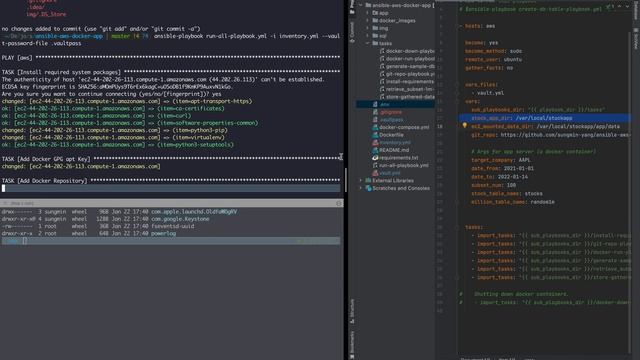This screenshot has width=640, height=360.
Task: Click 'date_to: 2022-01-14' line in editor
Action: pos(499,177)
